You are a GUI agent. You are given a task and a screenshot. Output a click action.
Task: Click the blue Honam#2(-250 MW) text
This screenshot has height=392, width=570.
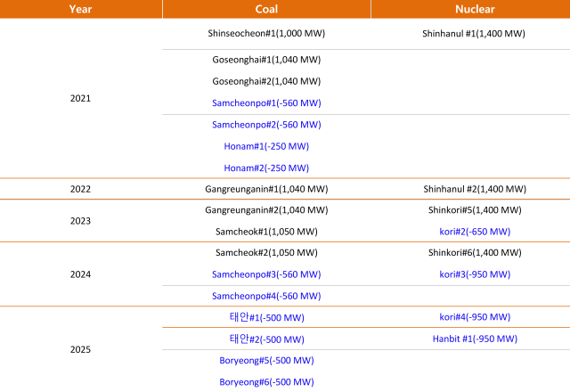click(266, 168)
